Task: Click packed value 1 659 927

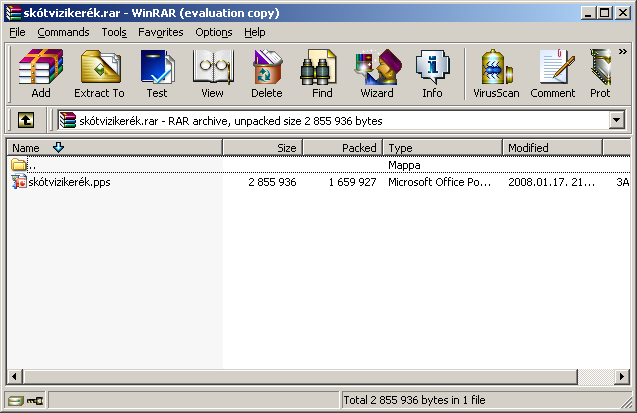Action: tap(352, 182)
